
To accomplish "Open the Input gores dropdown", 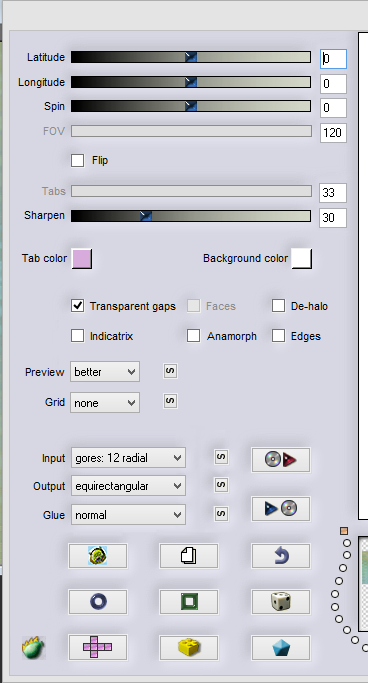I will point(128,458).
